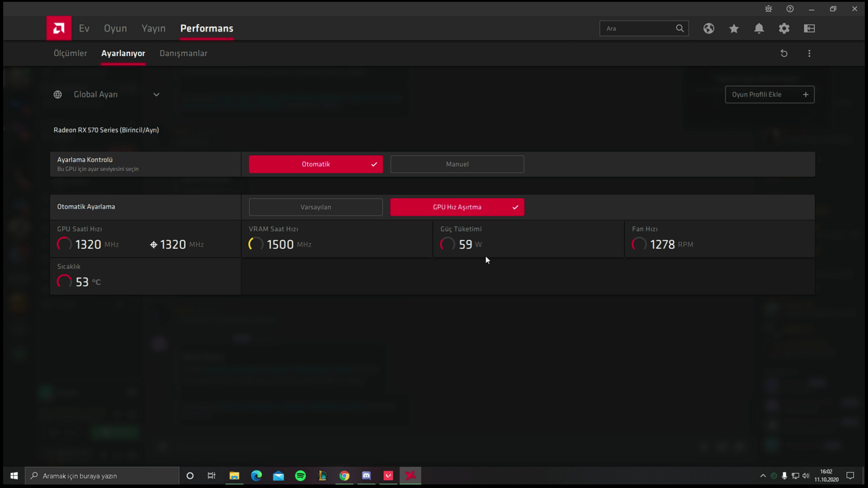This screenshot has height=488, width=868.
Task: Open the help question mark icon
Action: coord(790,9)
